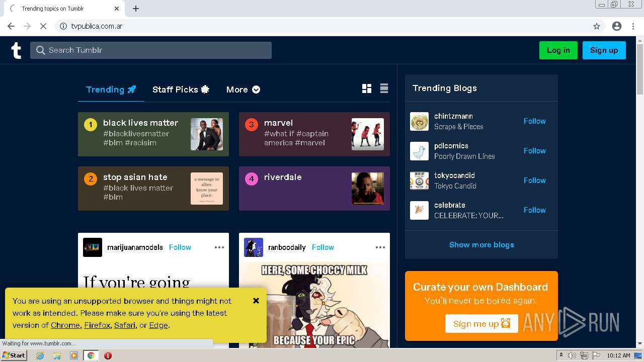The width and height of the screenshot is (644, 362).
Task: Open marijuanamodels post options menu
Action: click(219, 247)
